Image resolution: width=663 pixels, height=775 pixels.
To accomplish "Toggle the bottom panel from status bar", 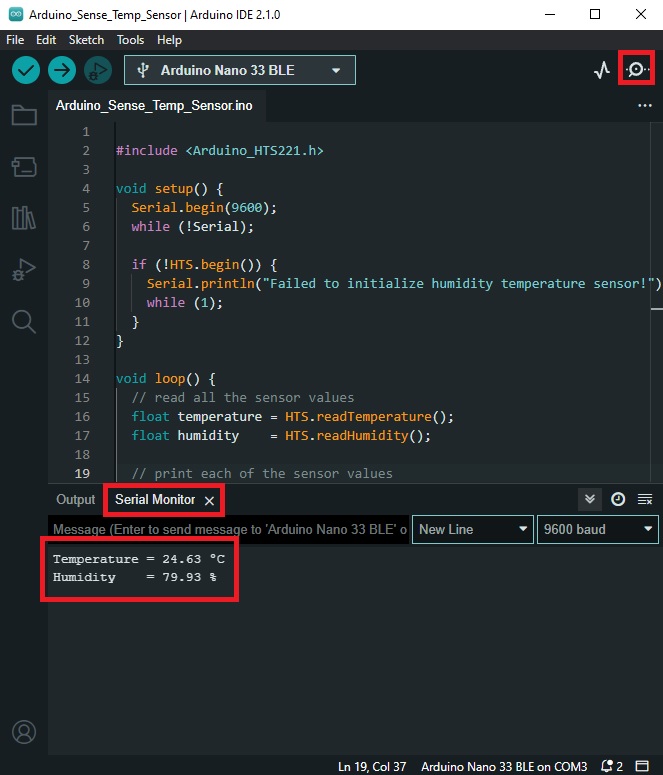I will pyautogui.click(x=642, y=766).
